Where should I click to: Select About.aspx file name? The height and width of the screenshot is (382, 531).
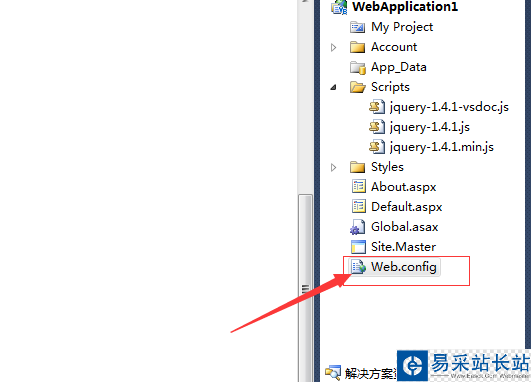click(404, 187)
